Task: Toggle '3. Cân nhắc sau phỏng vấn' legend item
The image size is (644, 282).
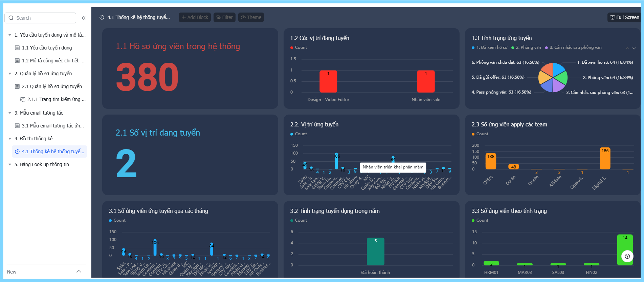Action: click(x=573, y=47)
